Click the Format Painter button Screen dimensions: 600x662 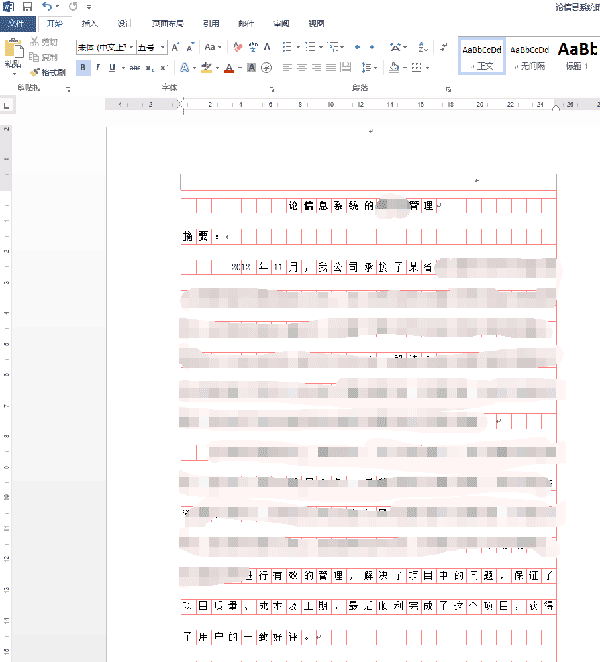pyautogui.click(x=48, y=72)
